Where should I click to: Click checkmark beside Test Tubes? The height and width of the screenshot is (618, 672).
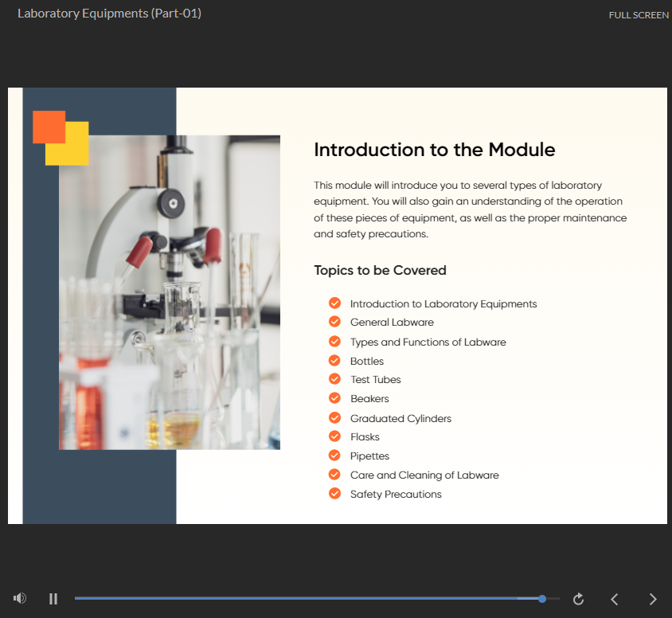click(x=334, y=379)
